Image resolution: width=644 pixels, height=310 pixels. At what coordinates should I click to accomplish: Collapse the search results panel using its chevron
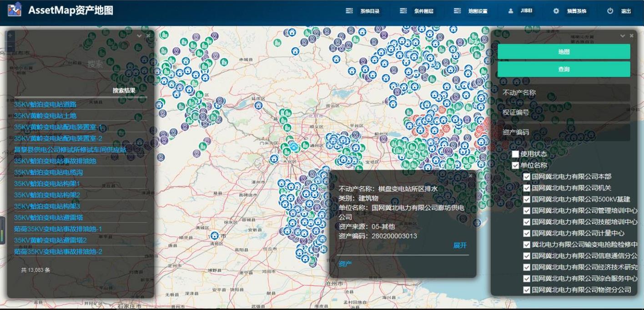[x=139, y=35]
